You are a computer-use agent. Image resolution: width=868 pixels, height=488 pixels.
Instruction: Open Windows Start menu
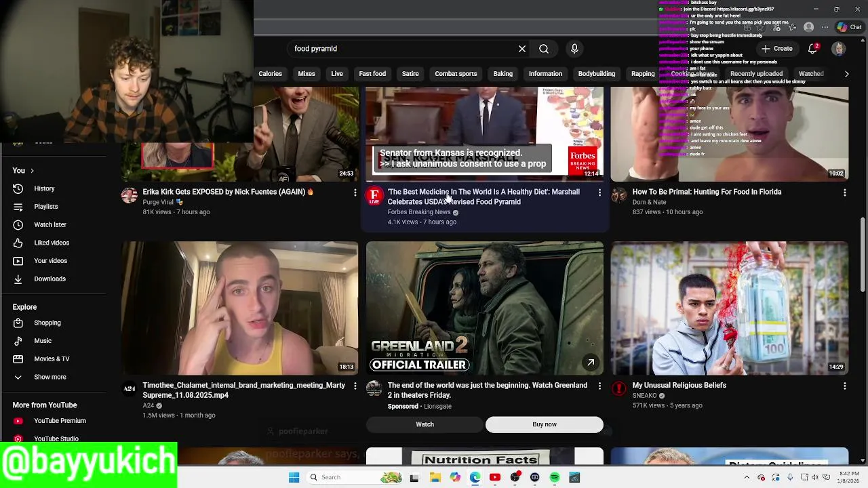tap(294, 477)
